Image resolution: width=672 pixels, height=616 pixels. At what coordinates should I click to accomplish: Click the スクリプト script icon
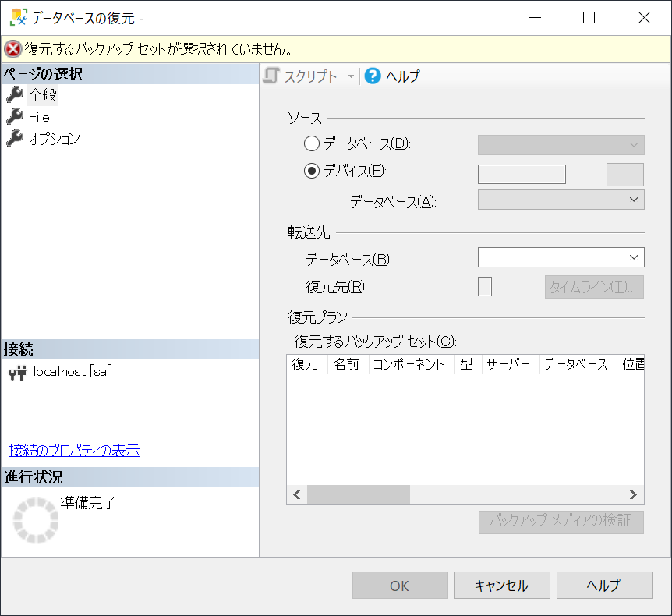(271, 76)
